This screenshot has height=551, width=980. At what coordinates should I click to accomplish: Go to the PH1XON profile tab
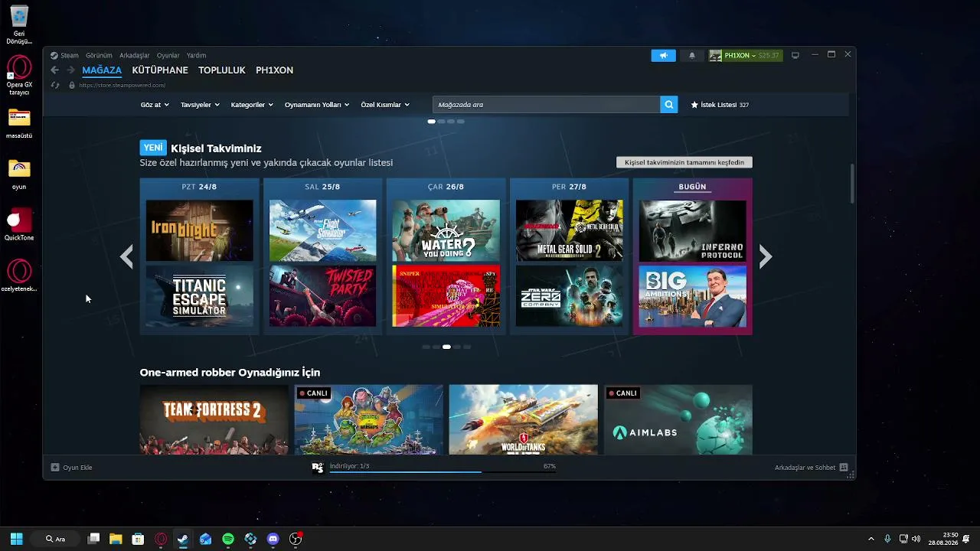(274, 70)
